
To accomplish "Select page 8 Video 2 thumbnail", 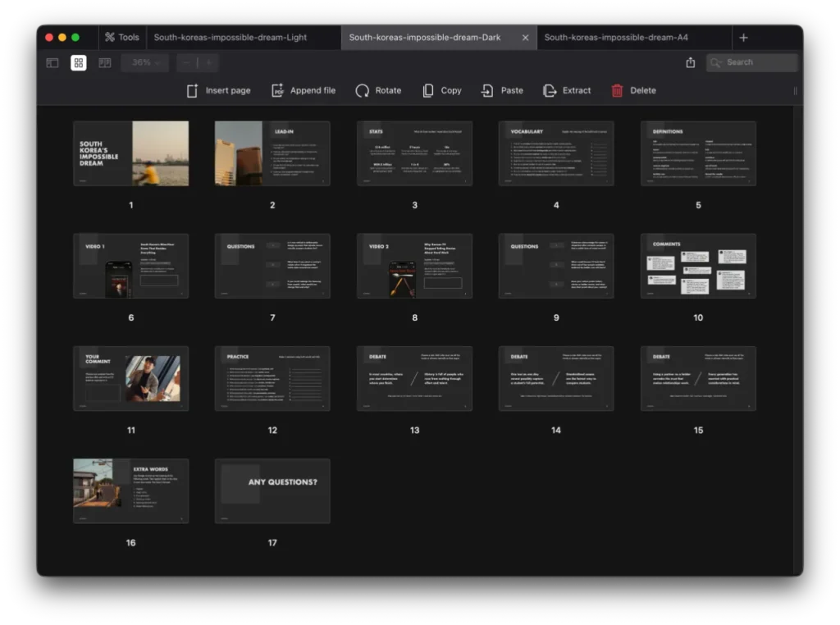I will click(414, 267).
